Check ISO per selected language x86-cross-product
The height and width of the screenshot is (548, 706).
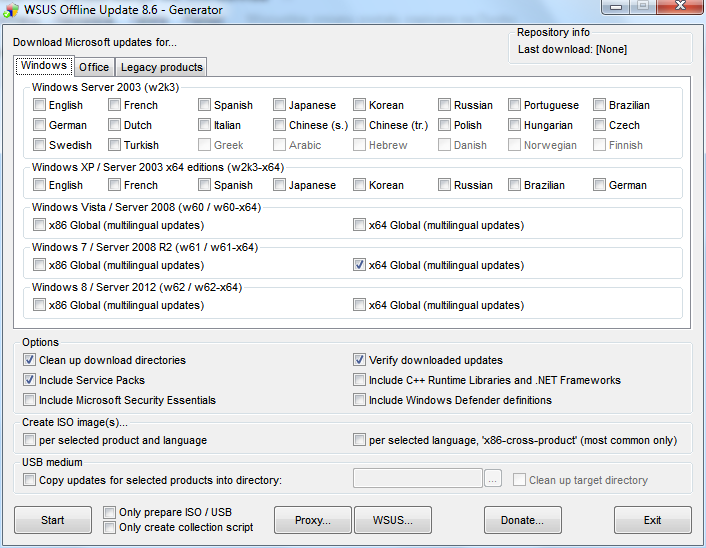point(359,440)
